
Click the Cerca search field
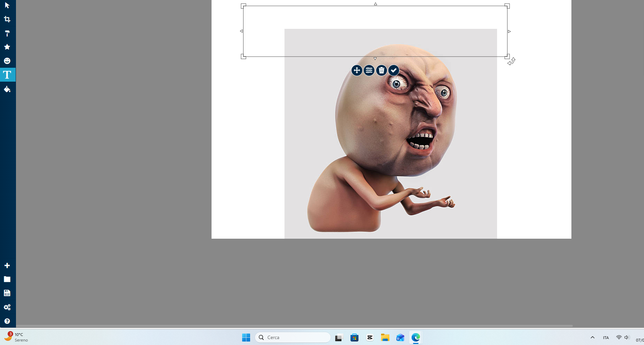292,337
